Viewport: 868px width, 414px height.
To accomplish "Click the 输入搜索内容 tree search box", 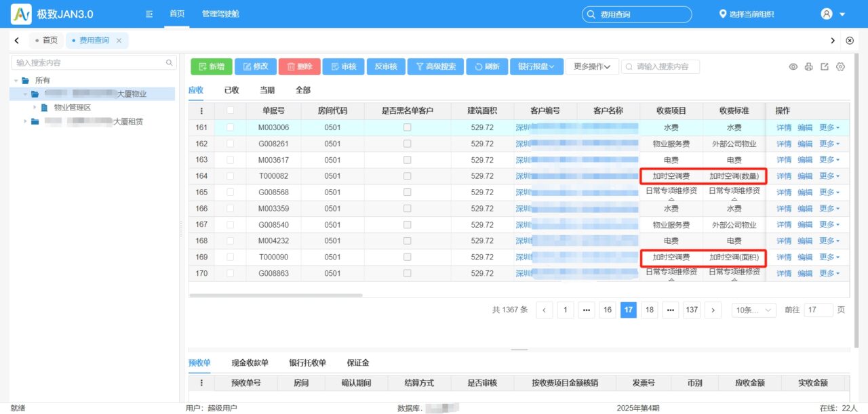I will 94,62.
